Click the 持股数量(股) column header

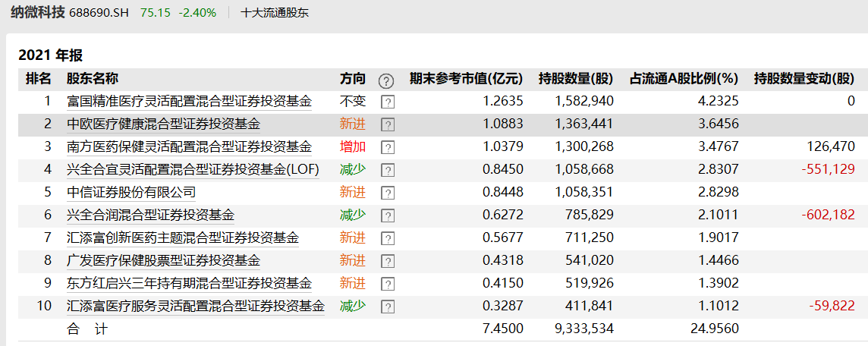point(576,79)
